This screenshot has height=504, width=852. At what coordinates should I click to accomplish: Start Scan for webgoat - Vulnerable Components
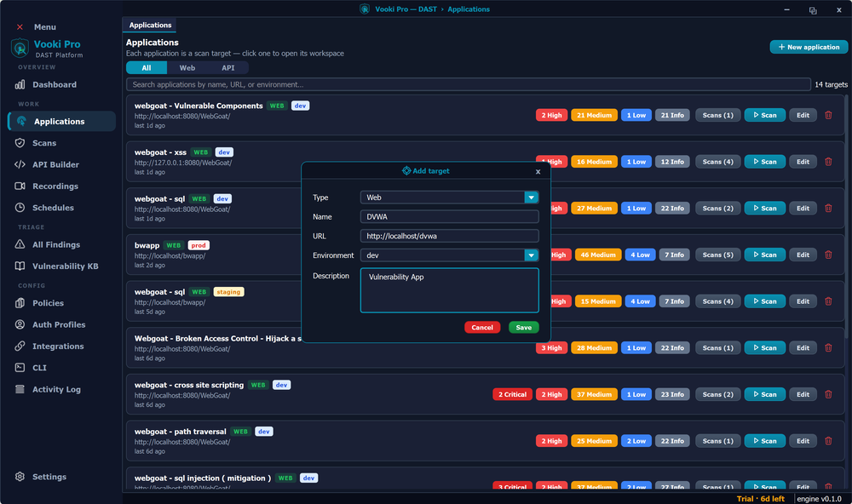coord(764,115)
